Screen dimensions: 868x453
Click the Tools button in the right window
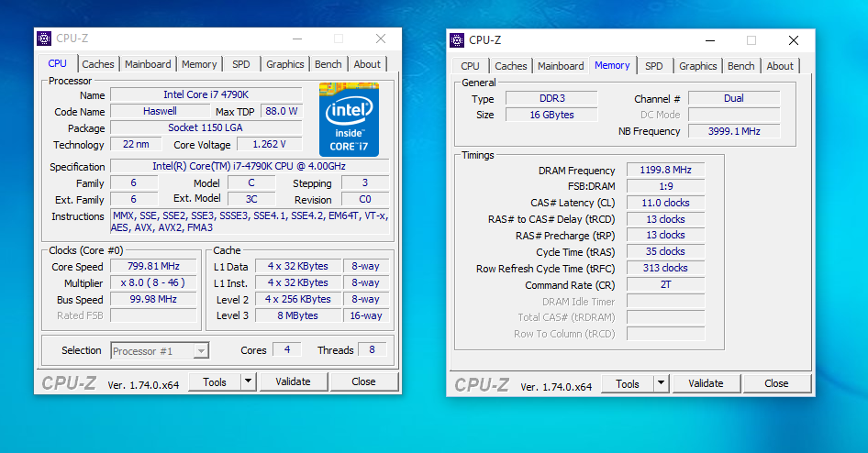click(x=628, y=383)
